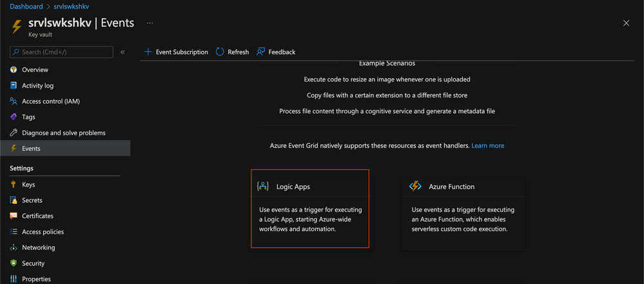
Task: Click the green Security shield icon
Action: click(14, 263)
